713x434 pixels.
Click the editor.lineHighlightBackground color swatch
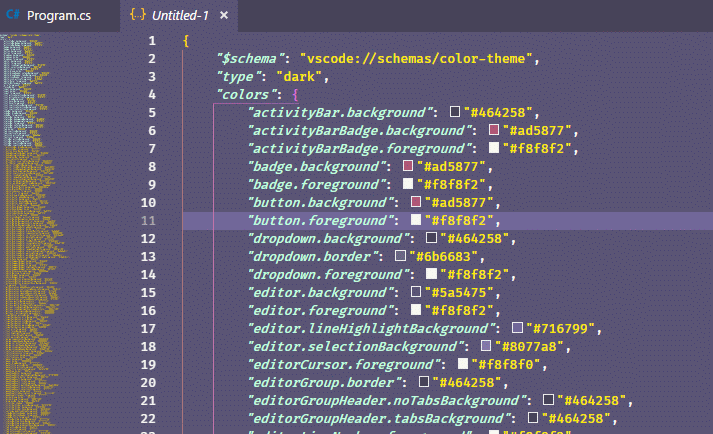click(x=517, y=329)
